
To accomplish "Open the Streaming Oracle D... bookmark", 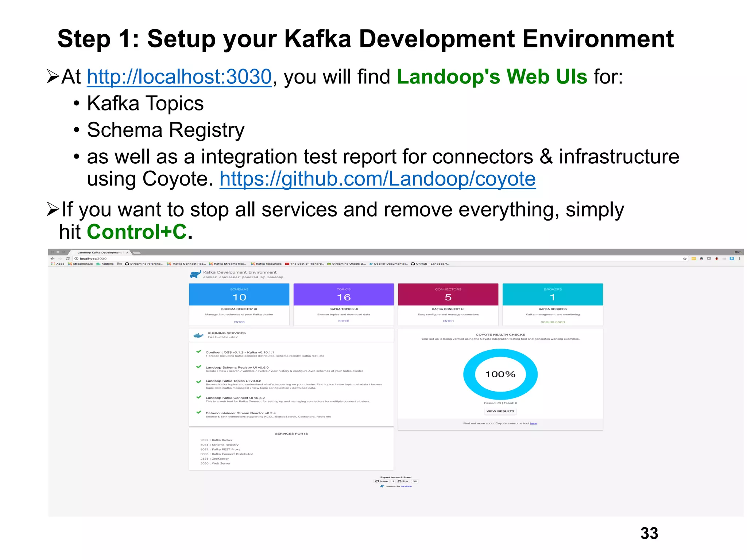I will 347,264.
